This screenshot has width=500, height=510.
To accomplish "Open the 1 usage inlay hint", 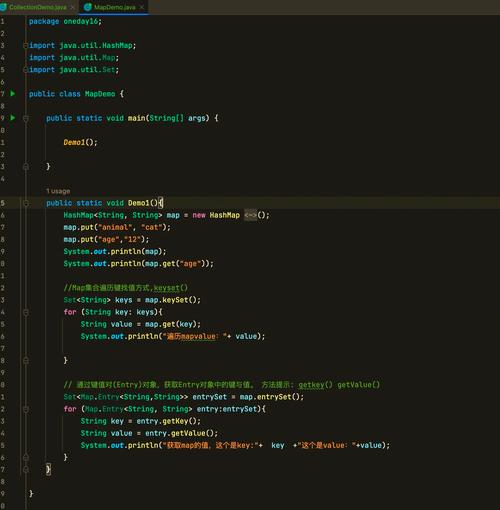I will 58,191.
